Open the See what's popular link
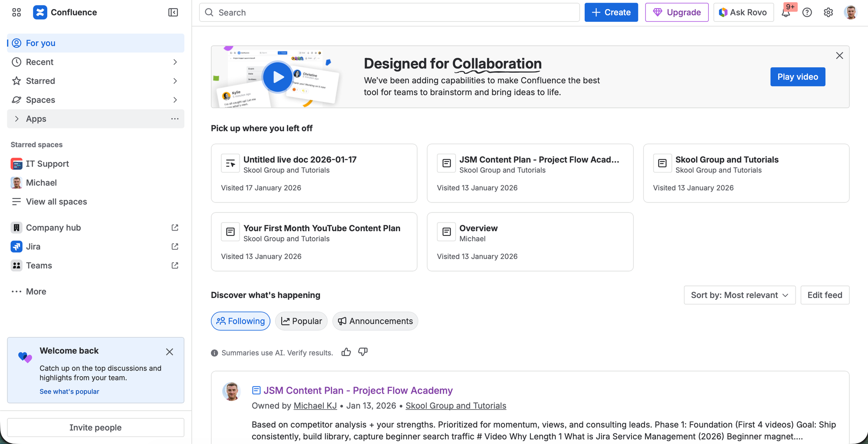The width and height of the screenshot is (868, 444). click(69, 391)
